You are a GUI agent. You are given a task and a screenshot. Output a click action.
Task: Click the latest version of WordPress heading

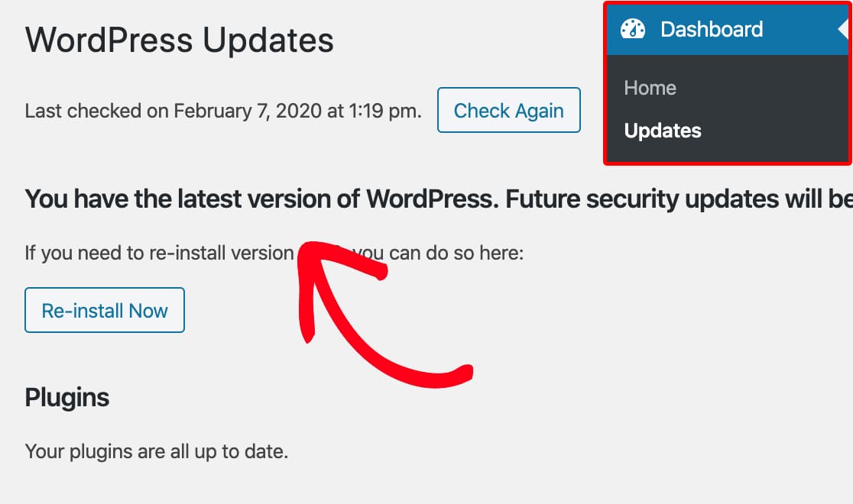click(439, 199)
